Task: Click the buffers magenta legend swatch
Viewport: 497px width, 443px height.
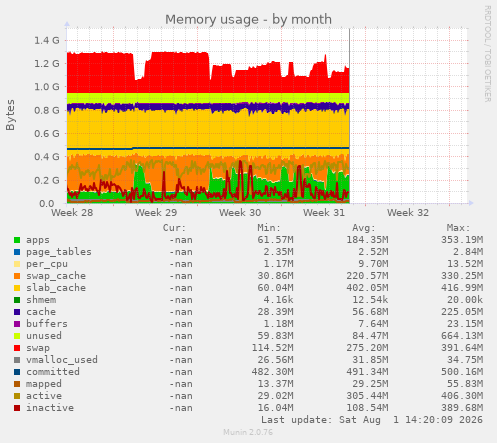Action: coord(17,324)
